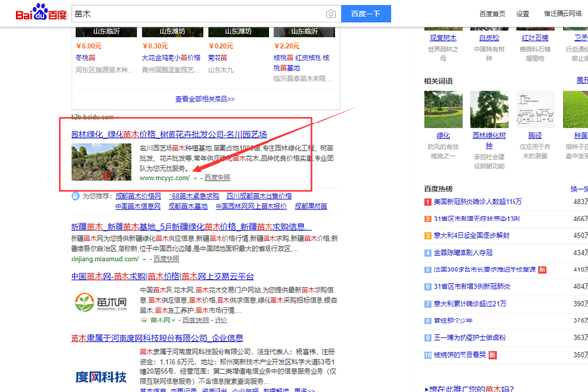Image resolution: width=588 pixels, height=392 pixels.
Task: Open recommended link 成都果树苗
Action: tap(311, 206)
